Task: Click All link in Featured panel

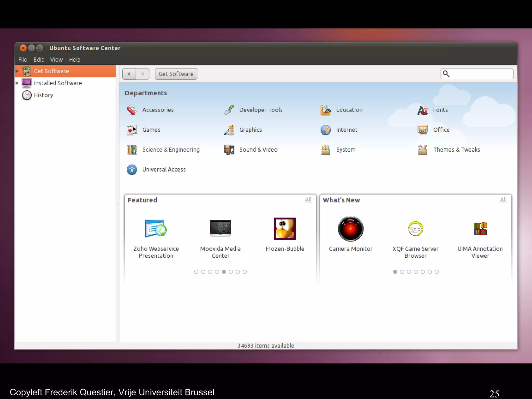Action: click(308, 199)
